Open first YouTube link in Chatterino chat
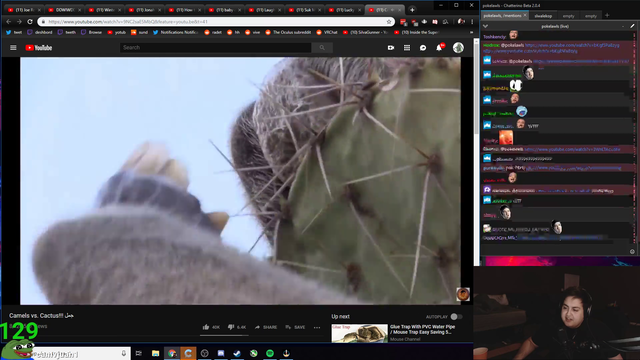This screenshot has width=640, height=360. coord(572,45)
